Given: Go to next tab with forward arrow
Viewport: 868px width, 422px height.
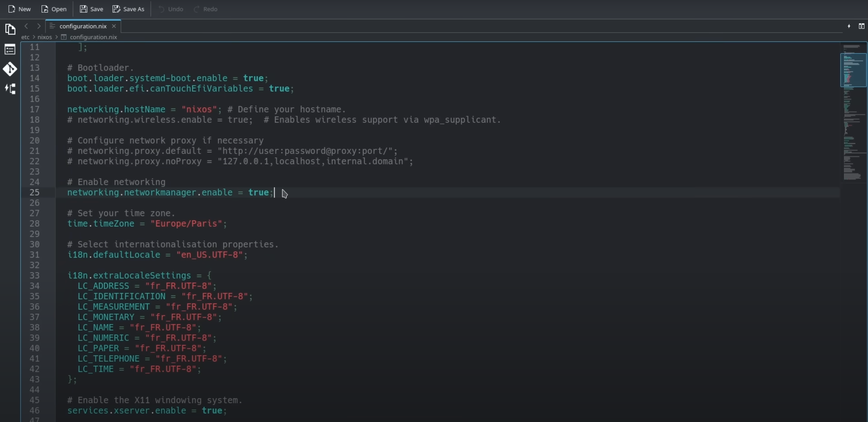Looking at the screenshot, I should pyautogui.click(x=39, y=26).
